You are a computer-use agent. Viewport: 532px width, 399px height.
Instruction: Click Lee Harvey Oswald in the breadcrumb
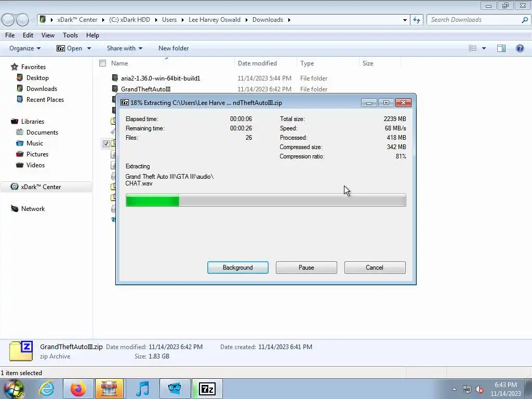tap(215, 20)
